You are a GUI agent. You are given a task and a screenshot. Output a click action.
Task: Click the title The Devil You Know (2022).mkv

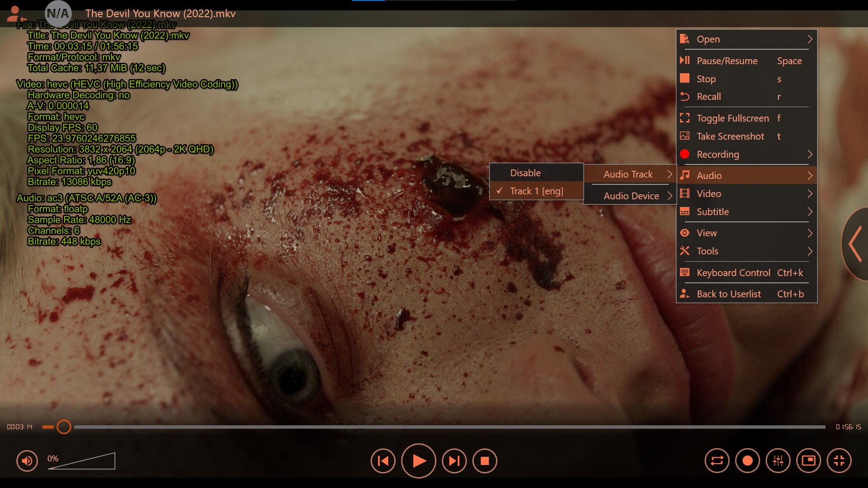160,14
